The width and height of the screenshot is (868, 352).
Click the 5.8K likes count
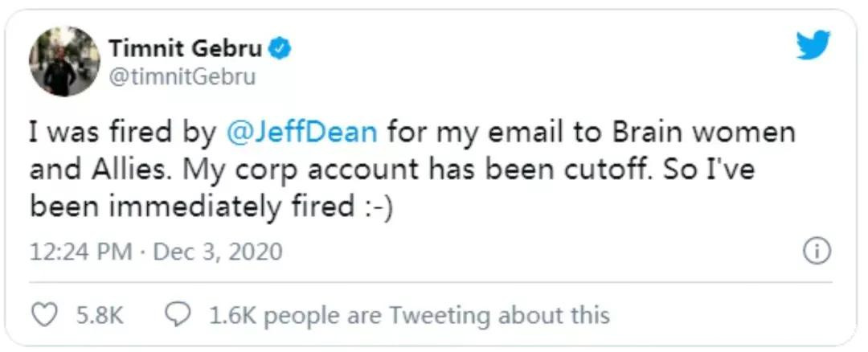coord(100,315)
